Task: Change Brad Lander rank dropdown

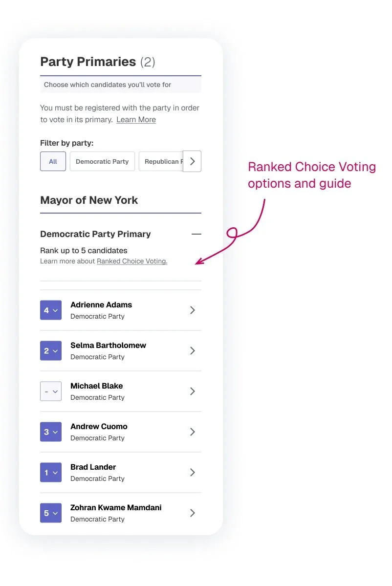Action: [x=51, y=473]
